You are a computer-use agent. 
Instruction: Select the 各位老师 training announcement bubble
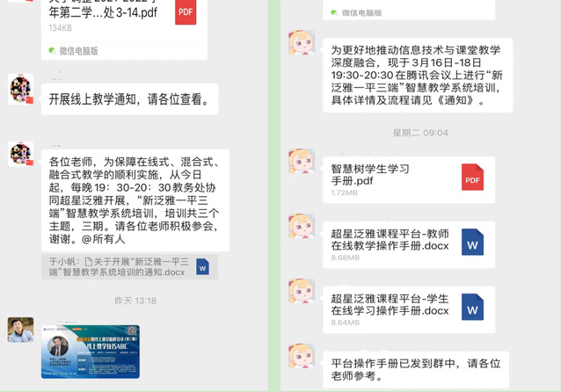point(135,200)
